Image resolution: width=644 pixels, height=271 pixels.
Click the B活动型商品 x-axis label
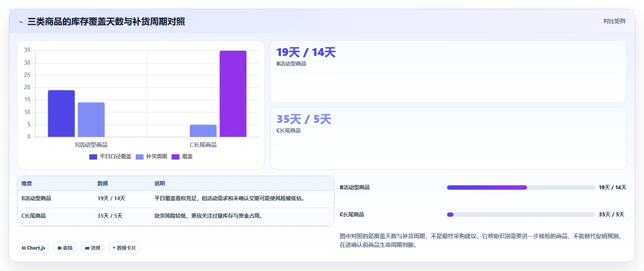click(91, 145)
